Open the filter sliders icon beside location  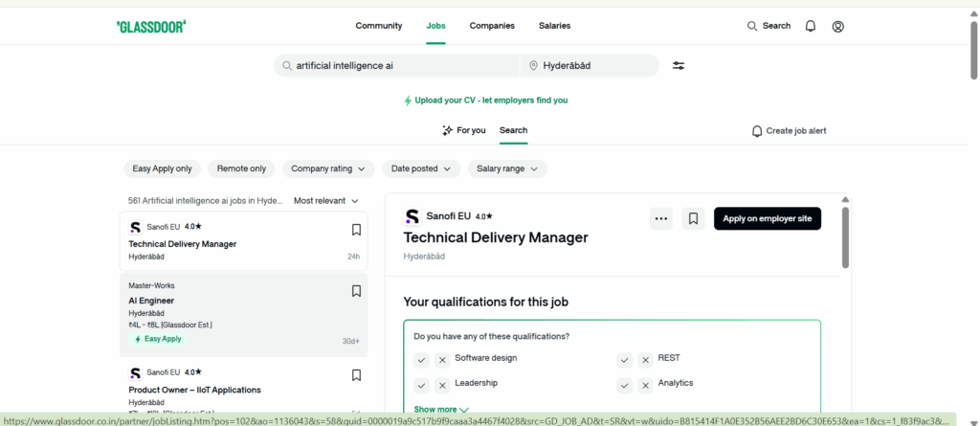679,66
